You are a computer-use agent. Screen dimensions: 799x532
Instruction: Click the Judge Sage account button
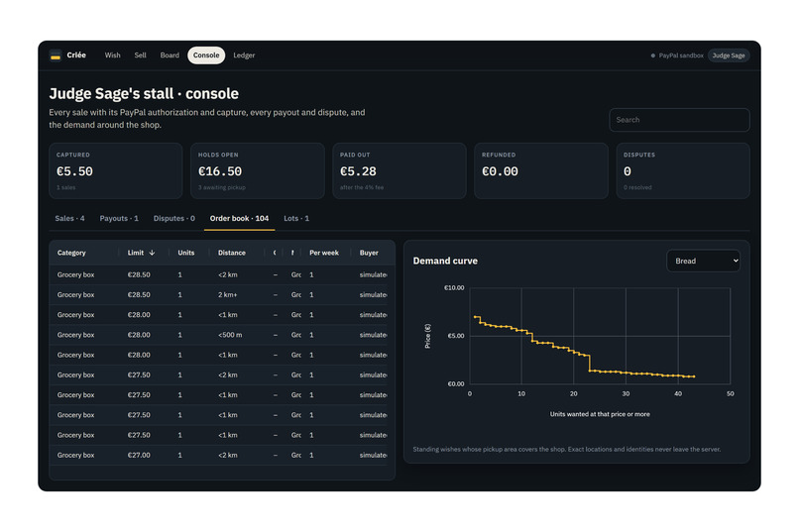coord(729,55)
